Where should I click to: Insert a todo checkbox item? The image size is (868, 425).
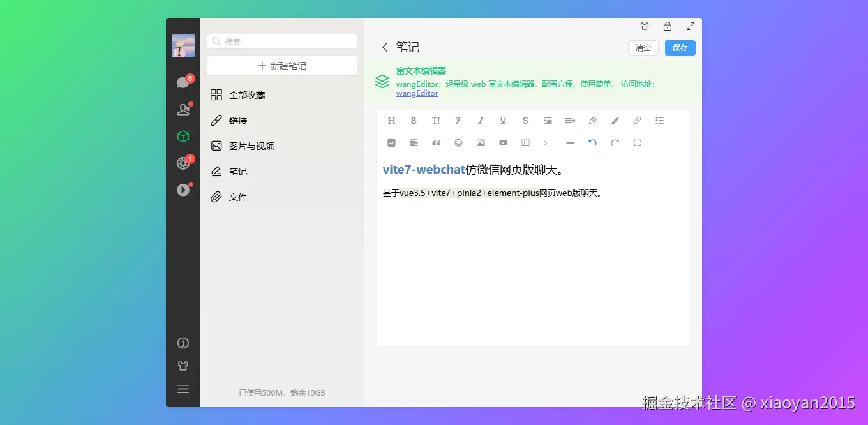tap(391, 143)
